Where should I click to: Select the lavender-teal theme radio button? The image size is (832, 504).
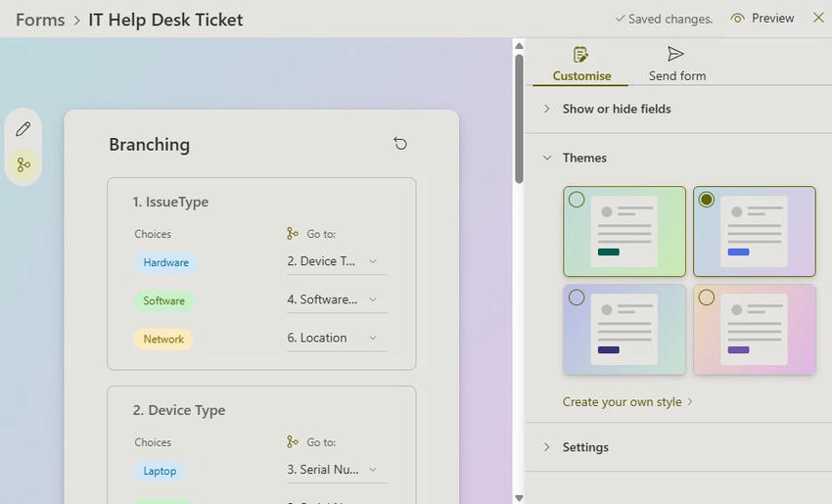[577, 298]
